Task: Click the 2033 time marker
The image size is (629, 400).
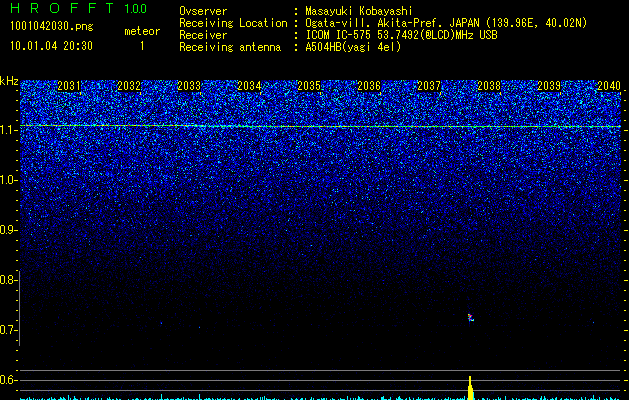Action: coord(189,86)
